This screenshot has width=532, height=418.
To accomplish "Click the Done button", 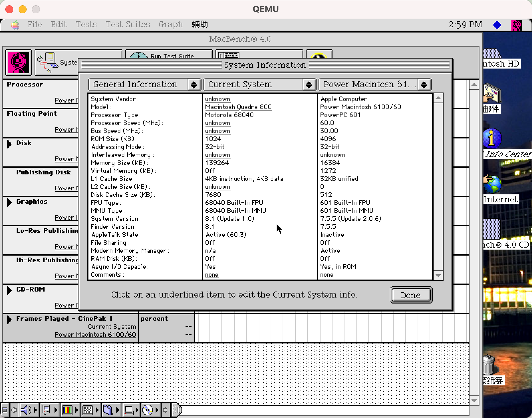I will [411, 295].
